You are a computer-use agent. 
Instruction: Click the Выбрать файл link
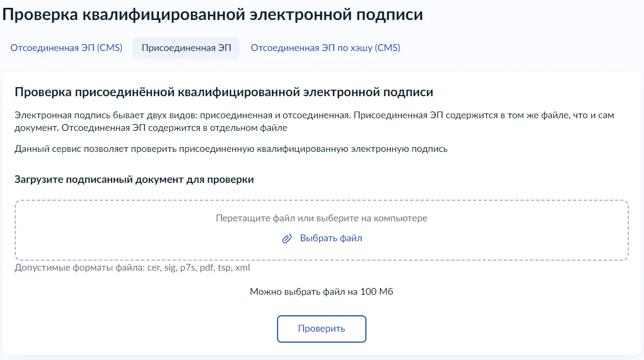click(331, 238)
